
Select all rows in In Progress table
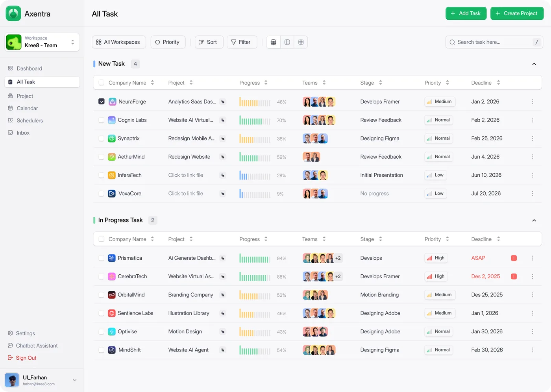coord(102,239)
